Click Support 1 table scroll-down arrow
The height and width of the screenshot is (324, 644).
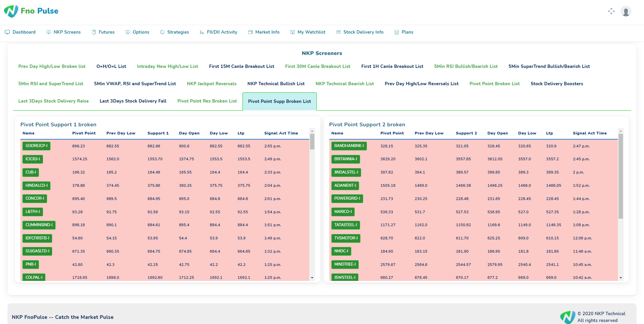[312, 278]
